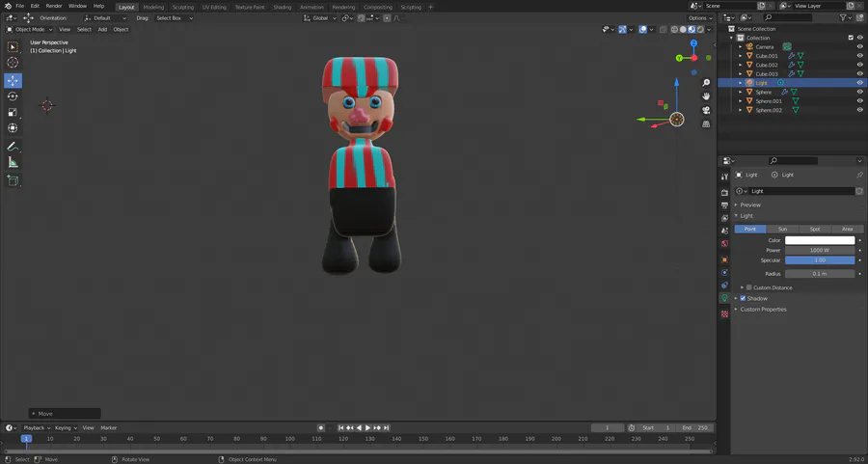868x464 pixels.
Task: Open the Object properties tab
Action: click(724, 259)
